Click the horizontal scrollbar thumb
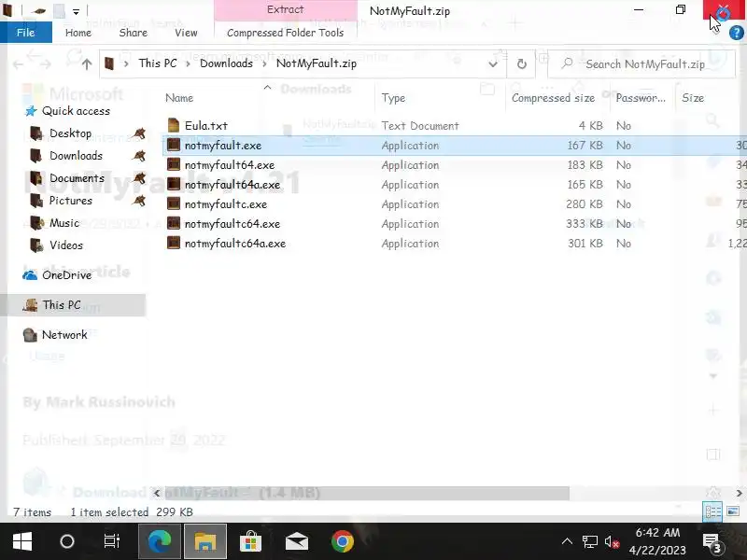The image size is (747, 560). click(x=366, y=494)
